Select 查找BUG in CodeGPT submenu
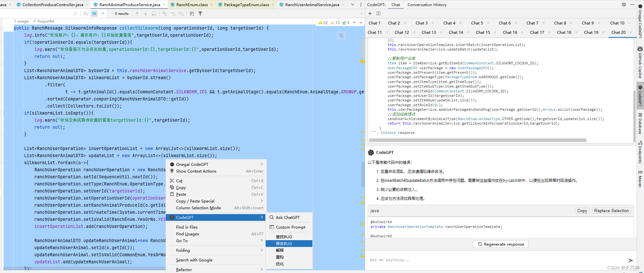The height and width of the screenshot is (273, 644). (x=289, y=237)
